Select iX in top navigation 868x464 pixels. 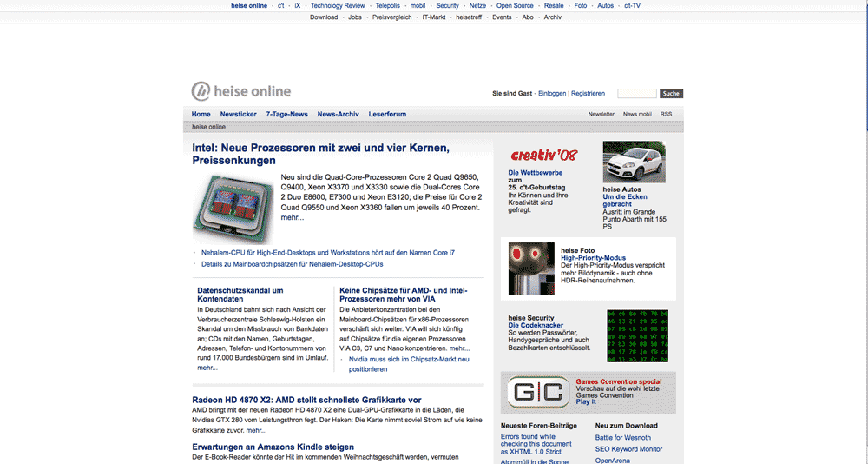coord(297,5)
